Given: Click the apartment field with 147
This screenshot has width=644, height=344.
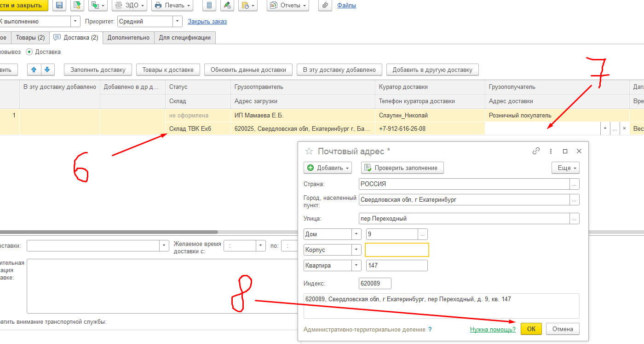Looking at the screenshot, I should 397,265.
